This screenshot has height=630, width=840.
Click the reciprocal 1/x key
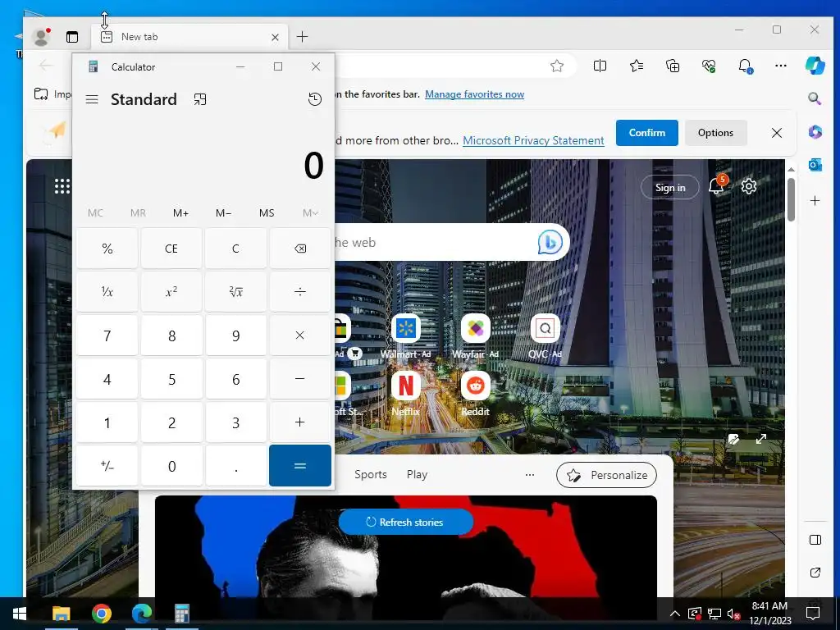coord(107,292)
